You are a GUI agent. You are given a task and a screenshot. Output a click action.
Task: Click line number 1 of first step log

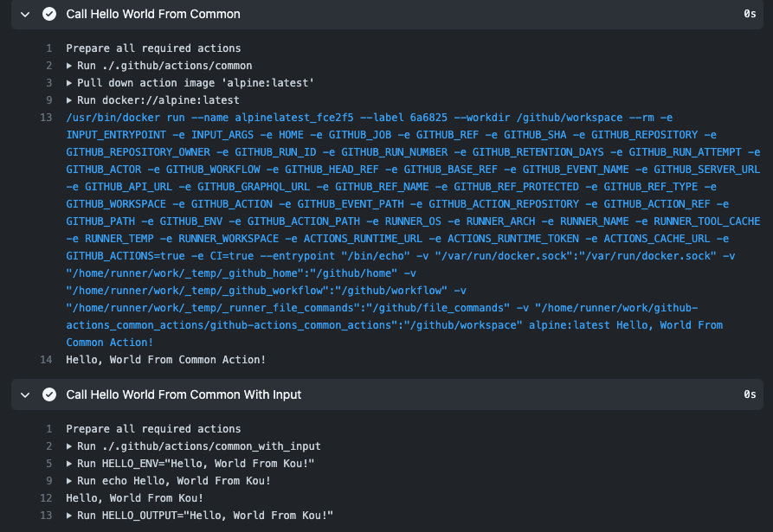49,48
